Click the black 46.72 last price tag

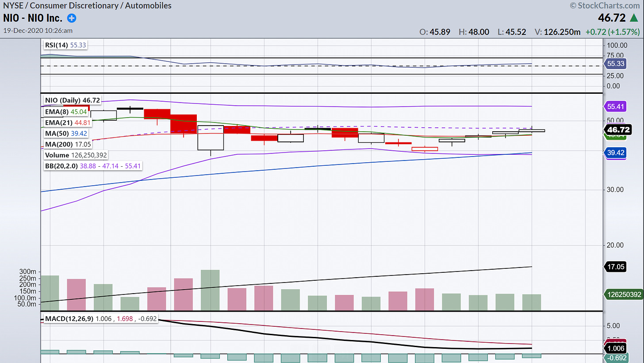(x=617, y=130)
